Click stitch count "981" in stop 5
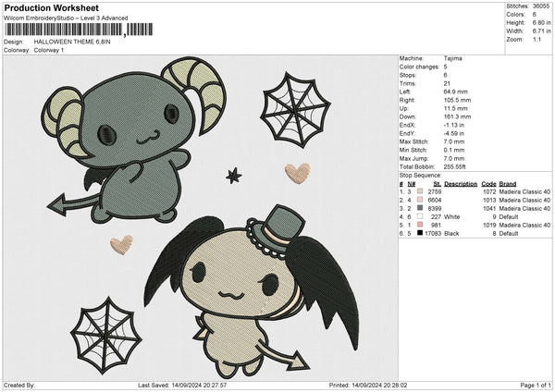The image size is (555, 392). [436, 226]
